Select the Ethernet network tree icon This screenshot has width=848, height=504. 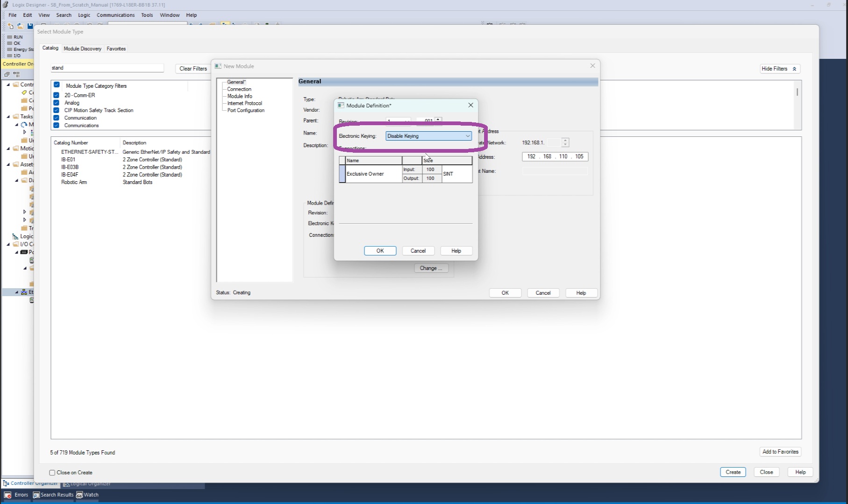(x=24, y=292)
